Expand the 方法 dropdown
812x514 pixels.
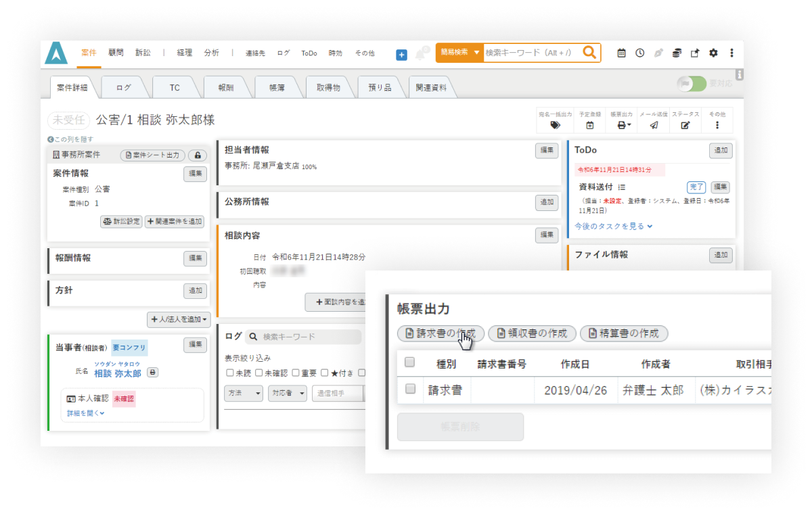click(x=244, y=394)
